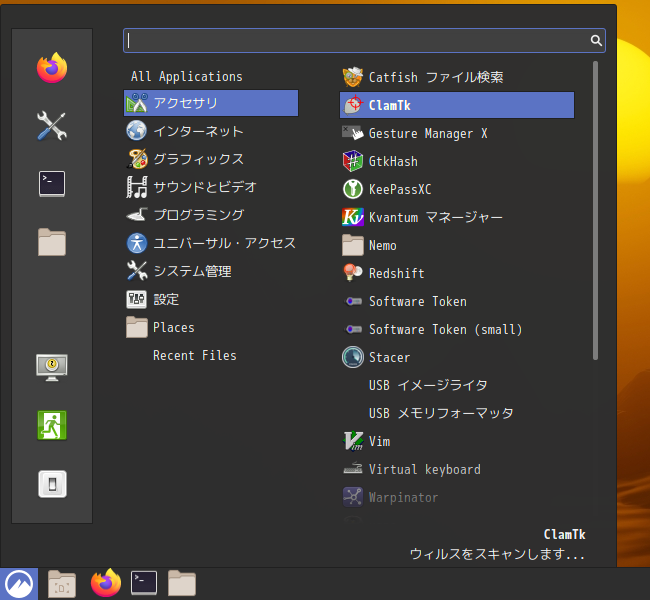Launch ClamTk virus scanner
The height and width of the screenshot is (600, 650).
pos(457,105)
